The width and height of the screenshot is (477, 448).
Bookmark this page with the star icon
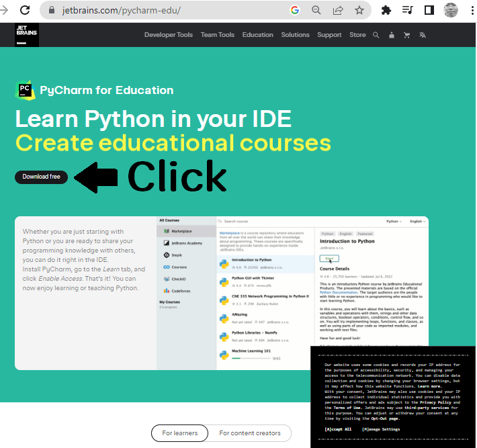pyautogui.click(x=359, y=10)
